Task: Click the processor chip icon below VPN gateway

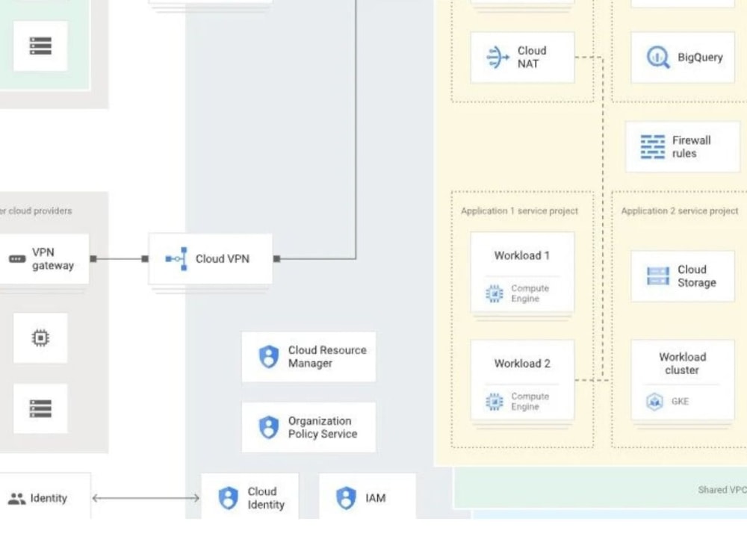Action: (40, 338)
